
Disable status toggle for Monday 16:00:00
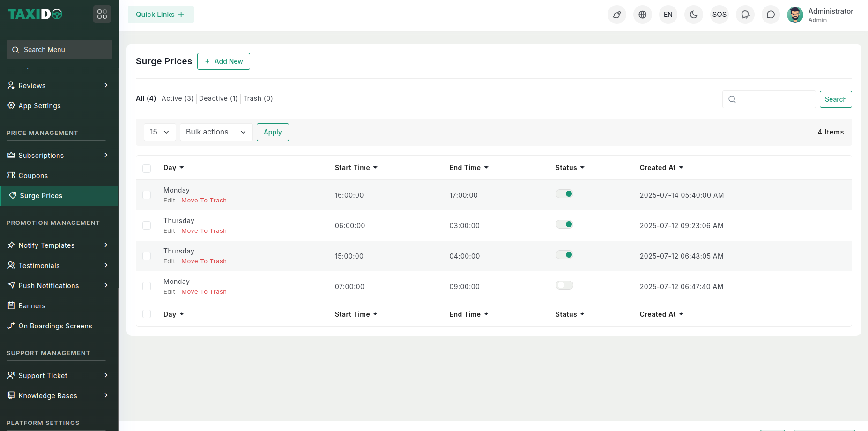click(x=564, y=194)
